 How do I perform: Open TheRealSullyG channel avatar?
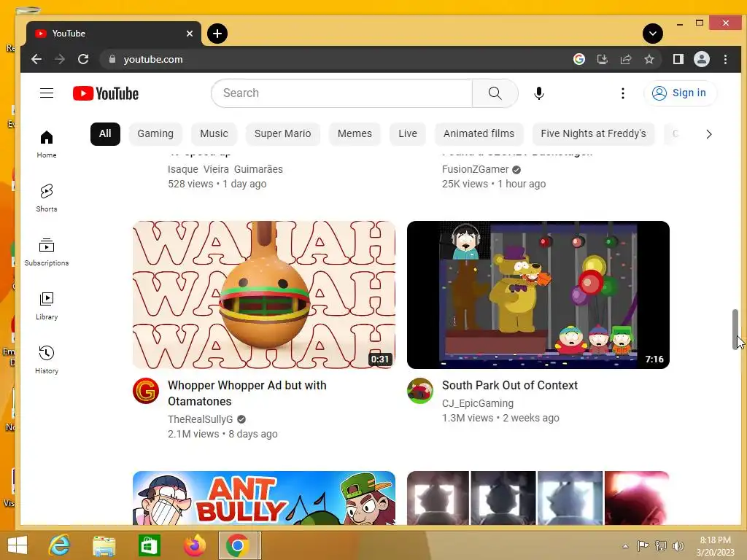(146, 391)
